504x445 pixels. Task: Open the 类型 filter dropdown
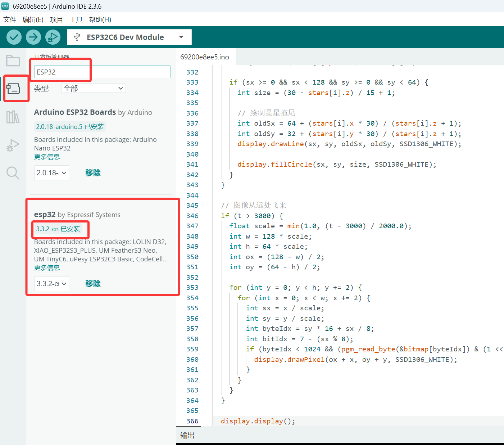tap(94, 88)
